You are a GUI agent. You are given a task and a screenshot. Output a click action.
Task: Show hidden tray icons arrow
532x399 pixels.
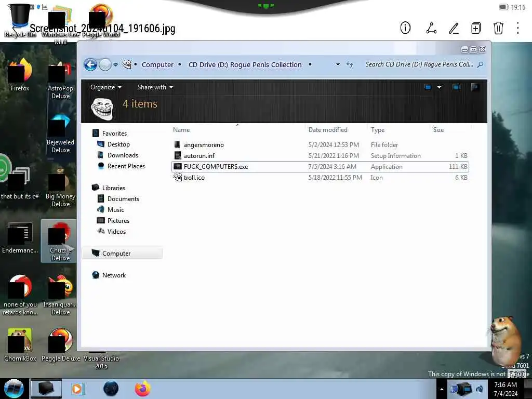pyautogui.click(x=442, y=389)
